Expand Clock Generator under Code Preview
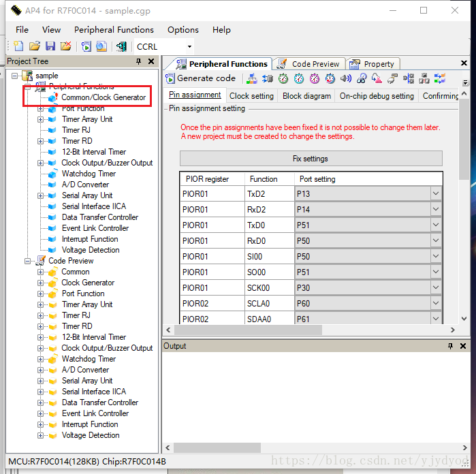 (x=40, y=283)
